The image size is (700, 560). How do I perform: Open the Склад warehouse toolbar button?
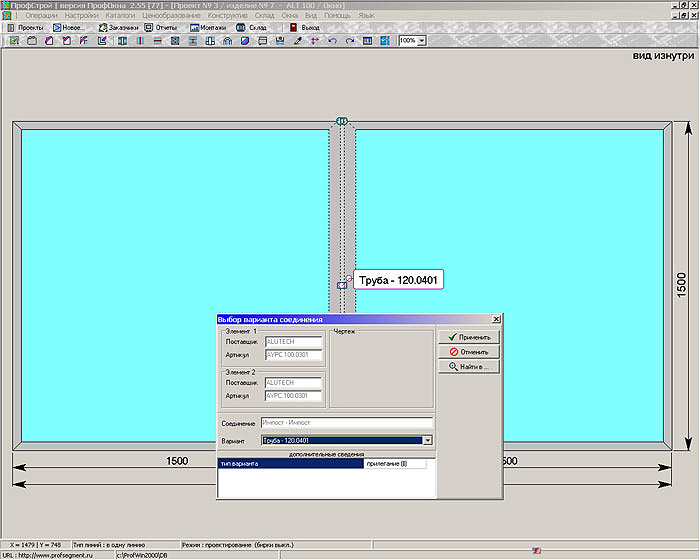click(x=253, y=28)
